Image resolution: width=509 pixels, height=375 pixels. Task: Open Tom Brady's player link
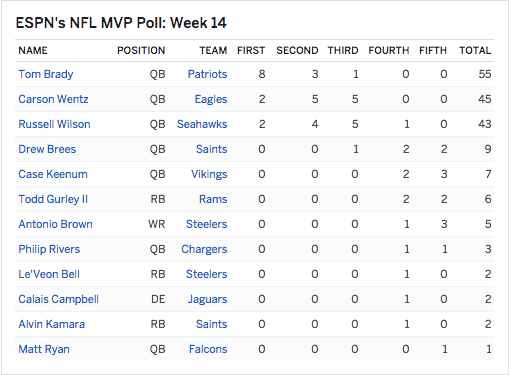pyautogui.click(x=46, y=74)
